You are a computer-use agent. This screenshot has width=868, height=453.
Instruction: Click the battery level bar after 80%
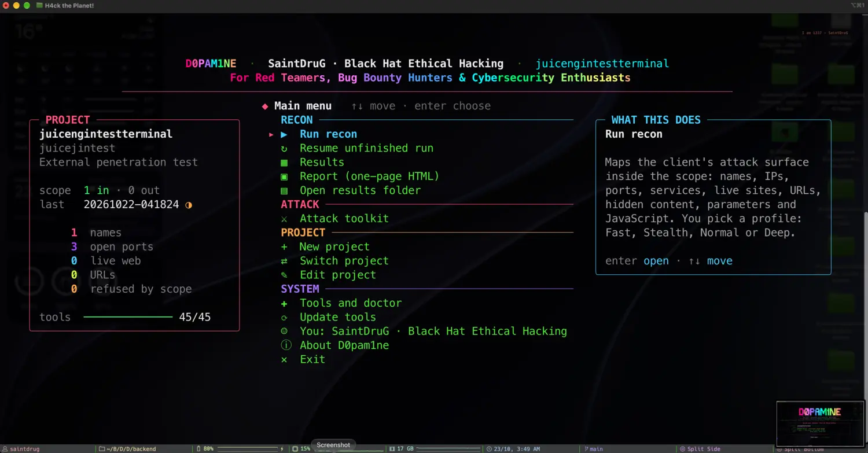247,449
